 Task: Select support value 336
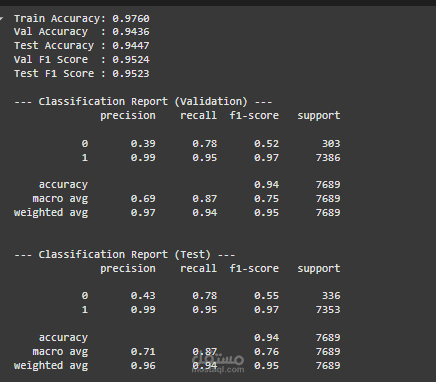pyautogui.click(x=331, y=296)
